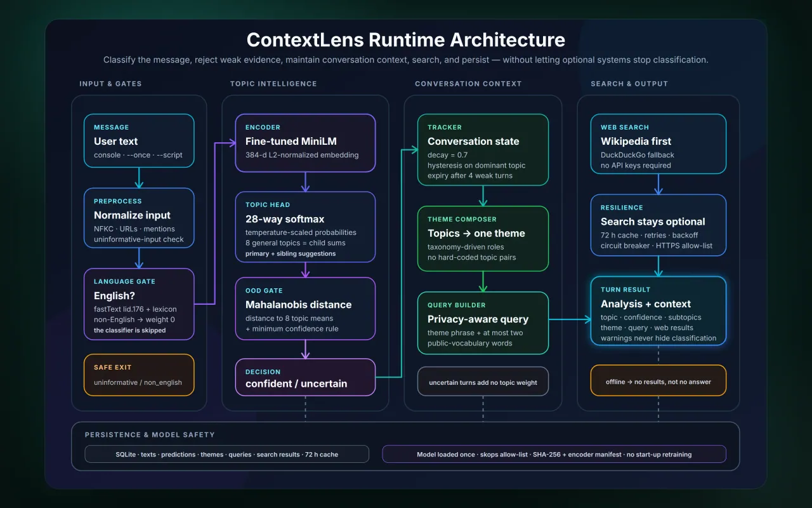The image size is (812, 508).
Task: Click 'temperature-scaled probabilities' line
Action: [301, 232]
